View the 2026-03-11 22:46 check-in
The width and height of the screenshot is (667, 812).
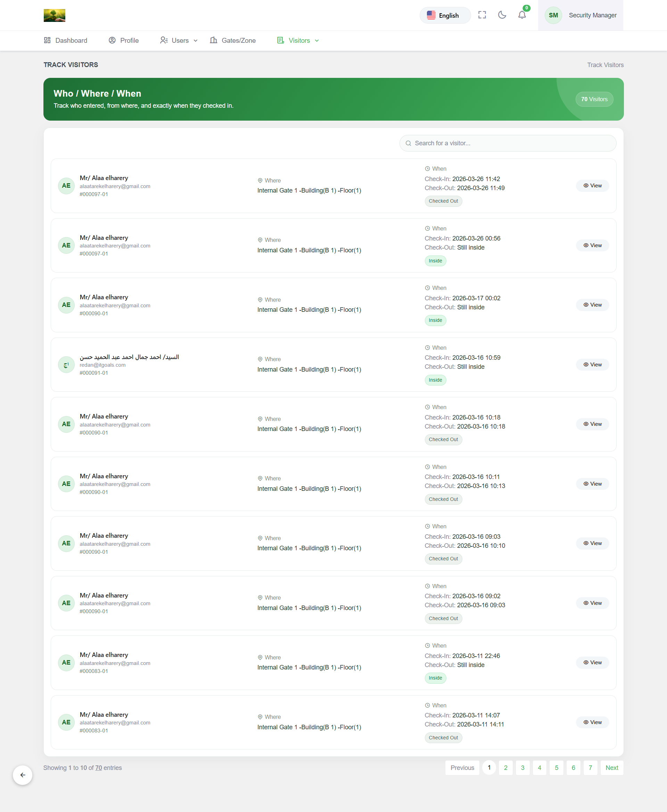592,663
